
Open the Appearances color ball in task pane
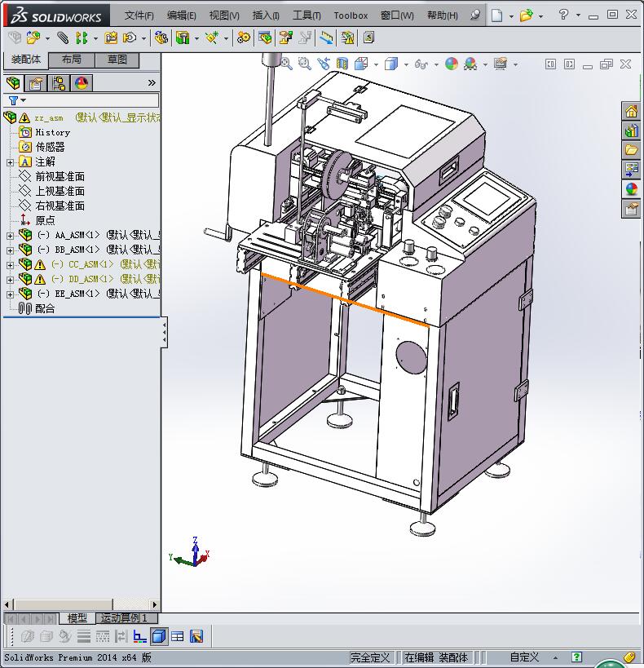[x=631, y=189]
